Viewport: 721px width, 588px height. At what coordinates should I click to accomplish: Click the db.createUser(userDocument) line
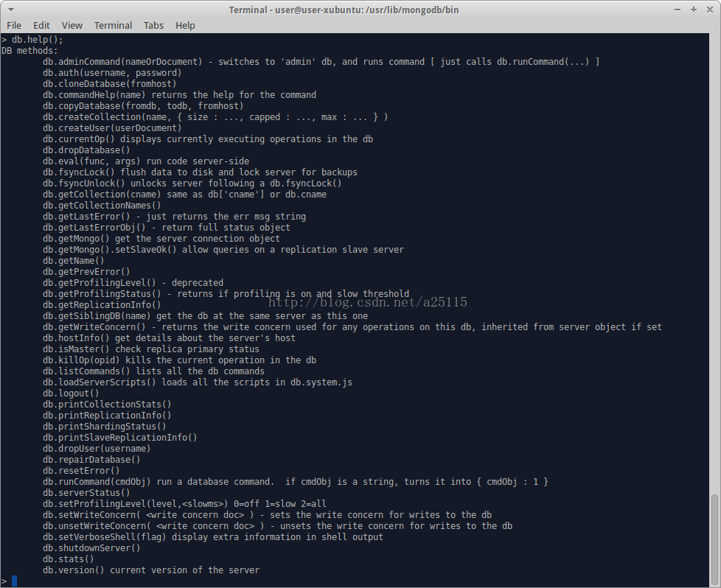pos(112,127)
